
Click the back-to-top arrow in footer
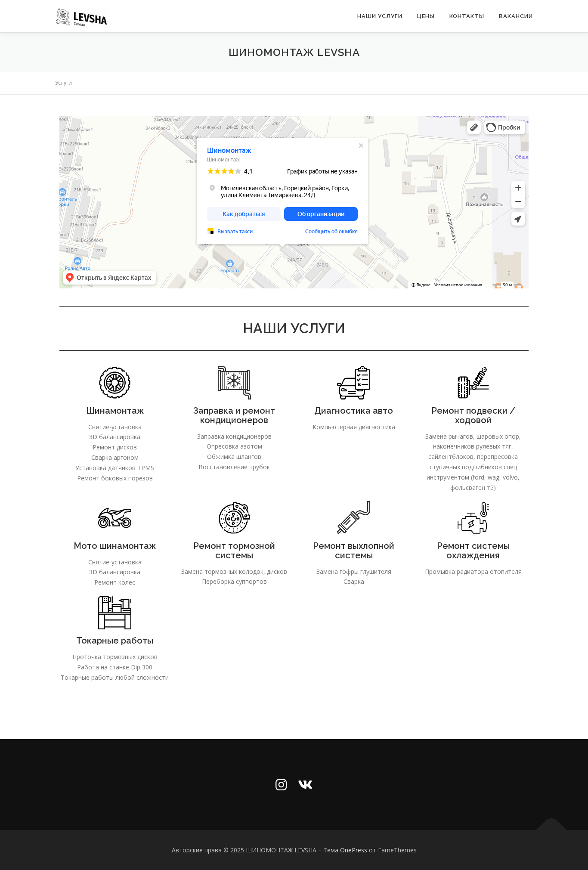click(551, 824)
